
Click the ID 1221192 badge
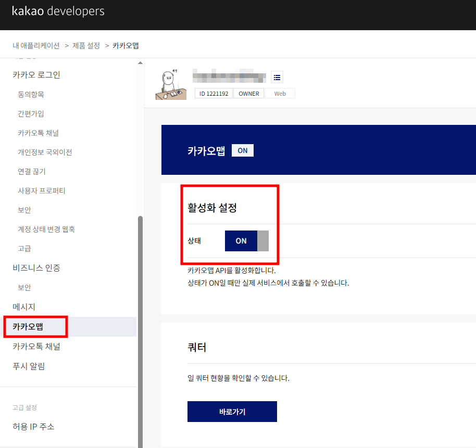(214, 94)
